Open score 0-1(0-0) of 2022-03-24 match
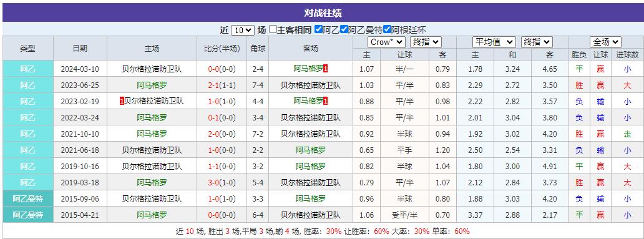Image resolution: width=644 pixels, height=239 pixels. [x=222, y=118]
